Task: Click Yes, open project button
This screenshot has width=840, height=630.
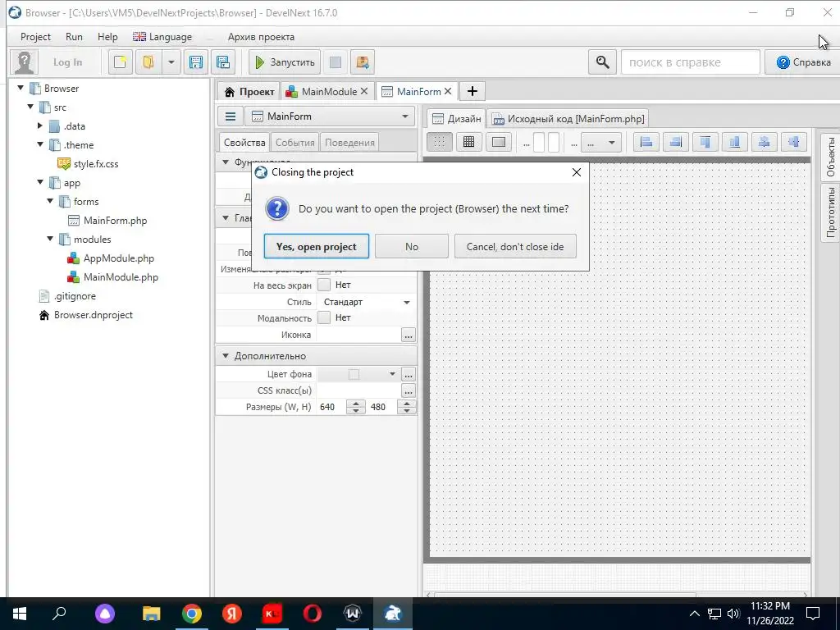Action: 316,246
